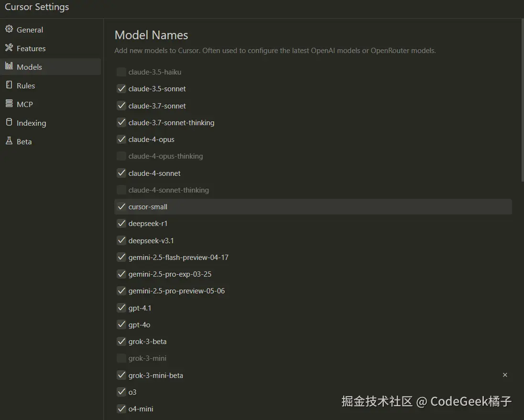Click the General gear icon

pyautogui.click(x=9, y=29)
